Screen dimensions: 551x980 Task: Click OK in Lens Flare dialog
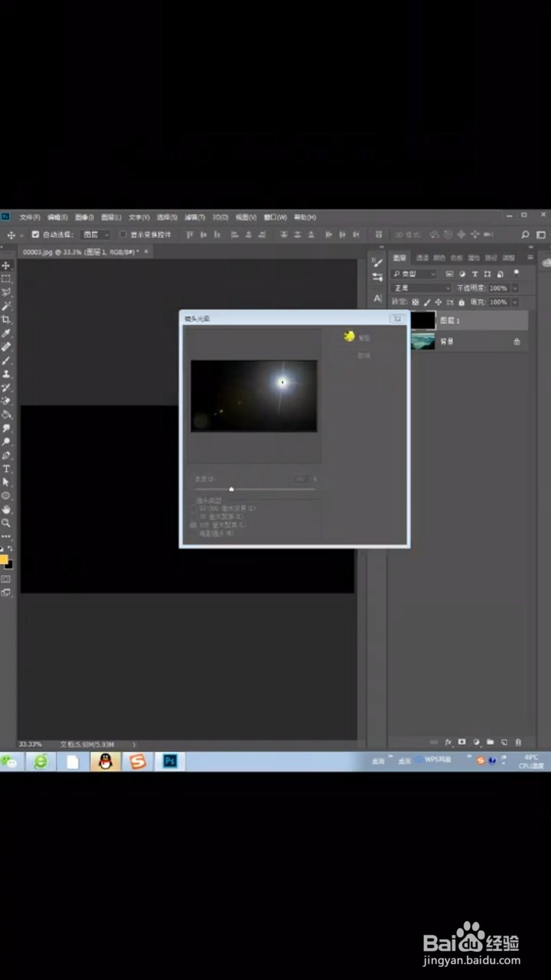(363, 337)
